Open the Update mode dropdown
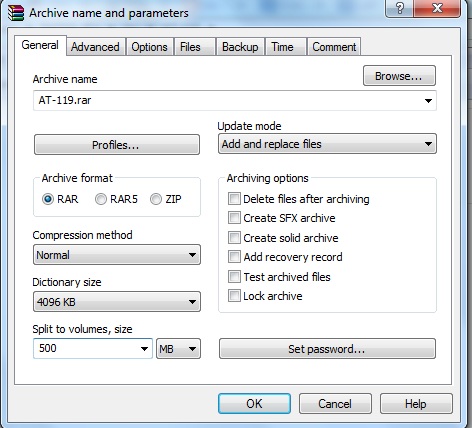Screen dimensions: 472x428 click(x=327, y=144)
